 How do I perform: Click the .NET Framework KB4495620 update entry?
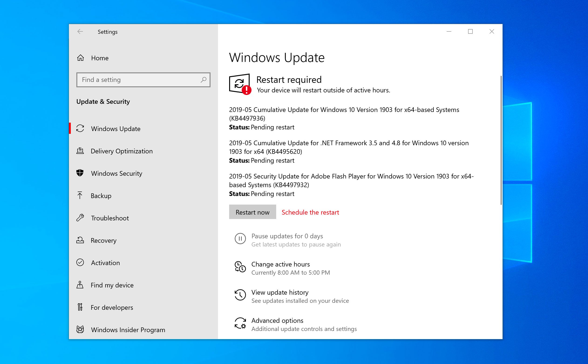(x=349, y=152)
